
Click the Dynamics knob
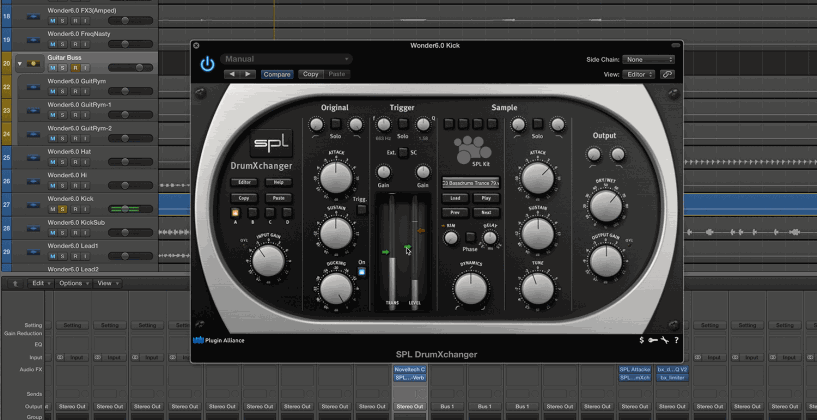471,288
